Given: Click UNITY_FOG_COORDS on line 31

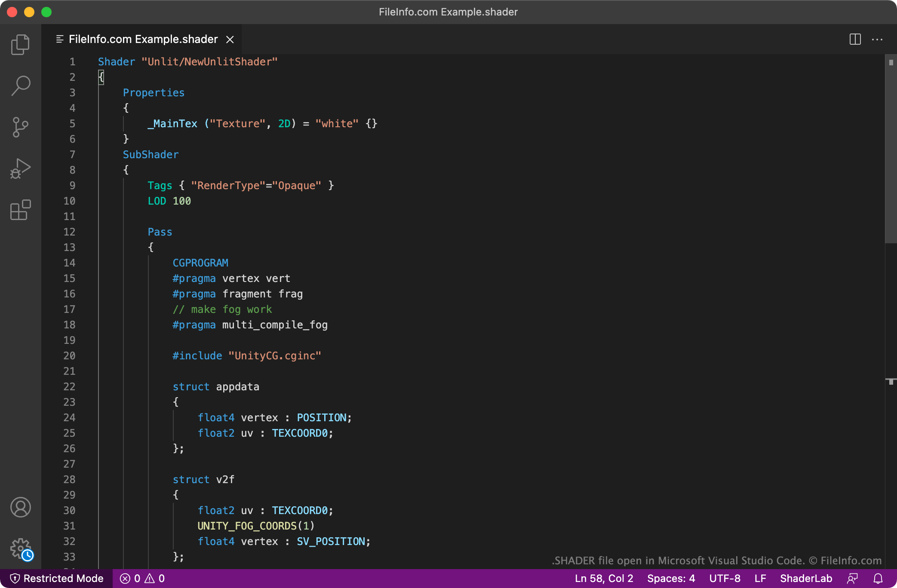Looking at the screenshot, I should (x=247, y=526).
